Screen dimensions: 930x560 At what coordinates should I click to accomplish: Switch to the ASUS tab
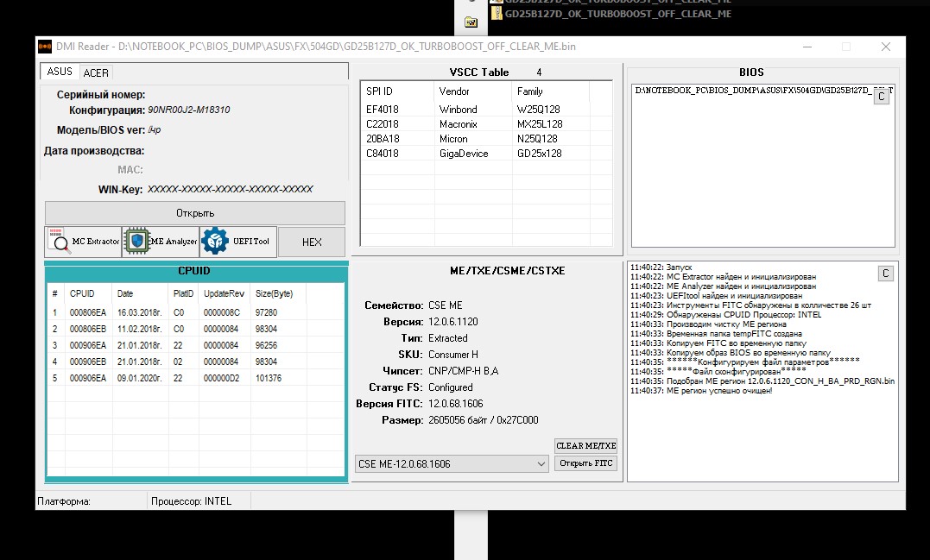click(x=60, y=72)
